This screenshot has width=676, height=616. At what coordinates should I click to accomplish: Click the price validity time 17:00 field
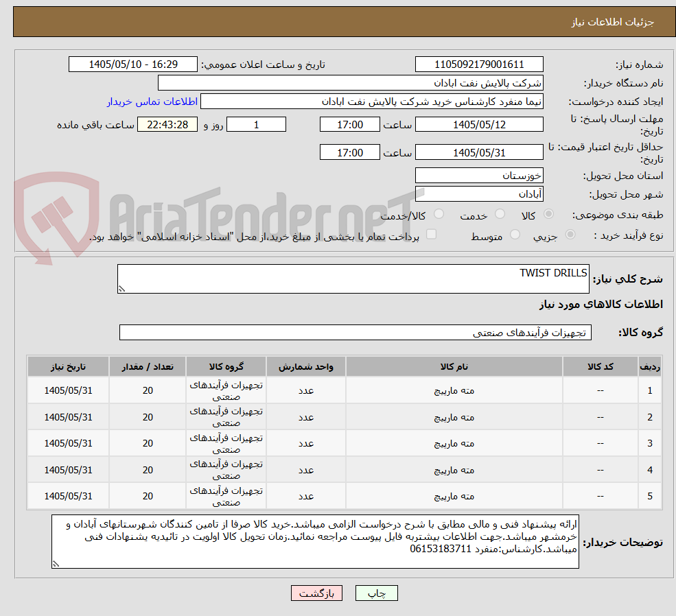pos(349,152)
